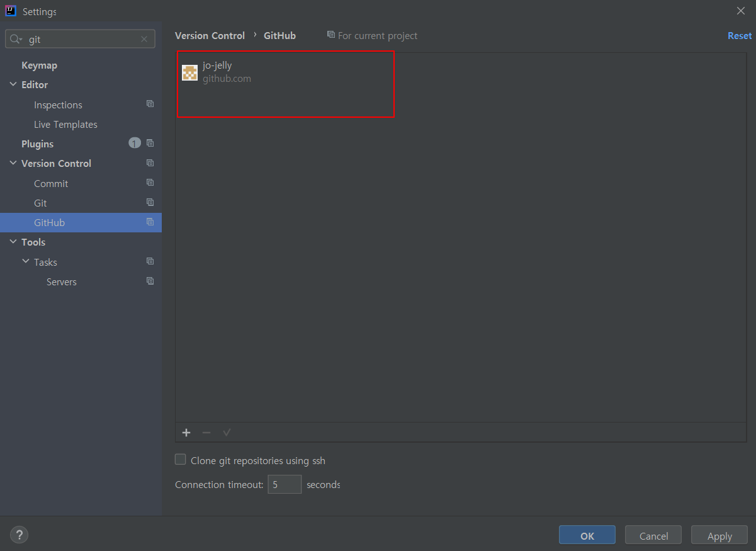Focus the settings search field
The image size is (756, 551).
click(x=81, y=39)
